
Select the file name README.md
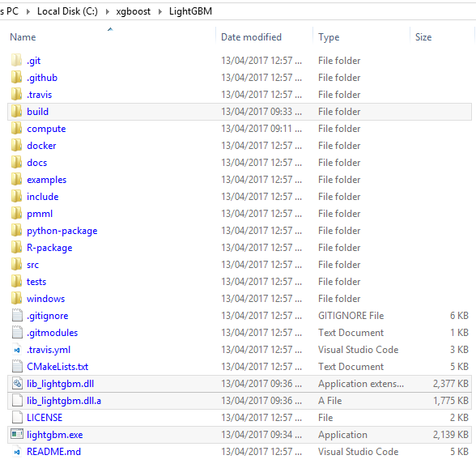pyautogui.click(x=53, y=452)
